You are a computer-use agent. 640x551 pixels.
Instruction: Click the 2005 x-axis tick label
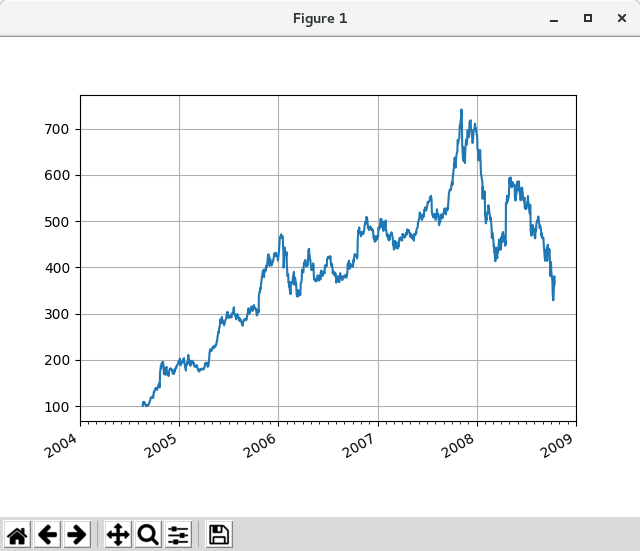pyautogui.click(x=160, y=445)
